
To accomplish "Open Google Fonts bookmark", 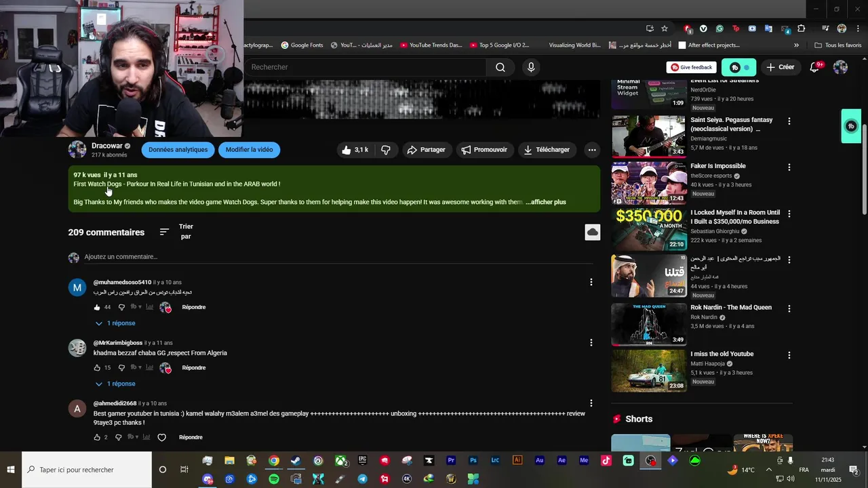I will (302, 45).
